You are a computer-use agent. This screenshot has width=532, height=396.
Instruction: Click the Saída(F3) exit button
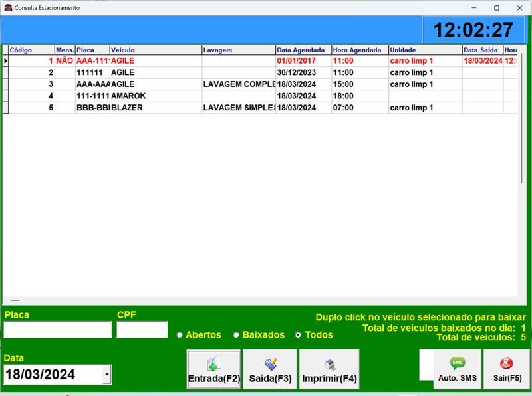pyautogui.click(x=270, y=369)
